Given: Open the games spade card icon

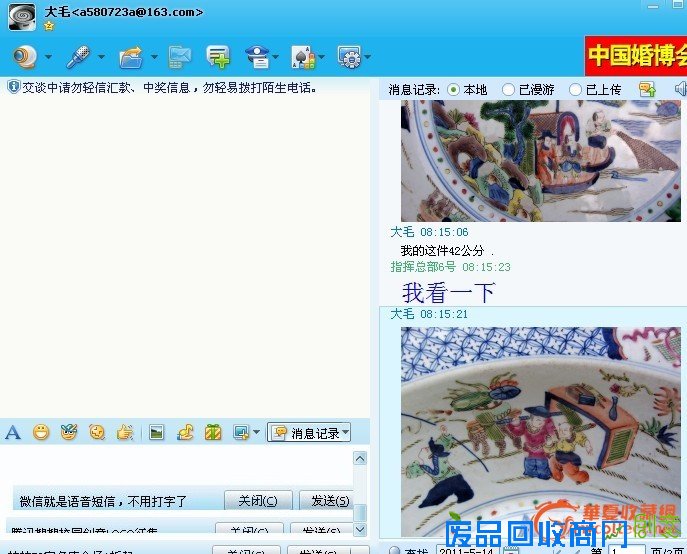Looking at the screenshot, I should click(x=303, y=57).
